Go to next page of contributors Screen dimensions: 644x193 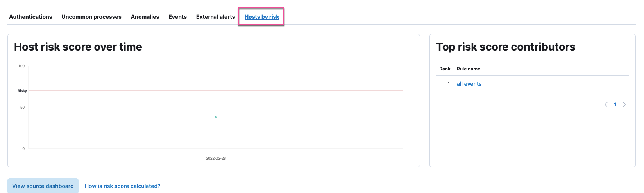pos(624,105)
